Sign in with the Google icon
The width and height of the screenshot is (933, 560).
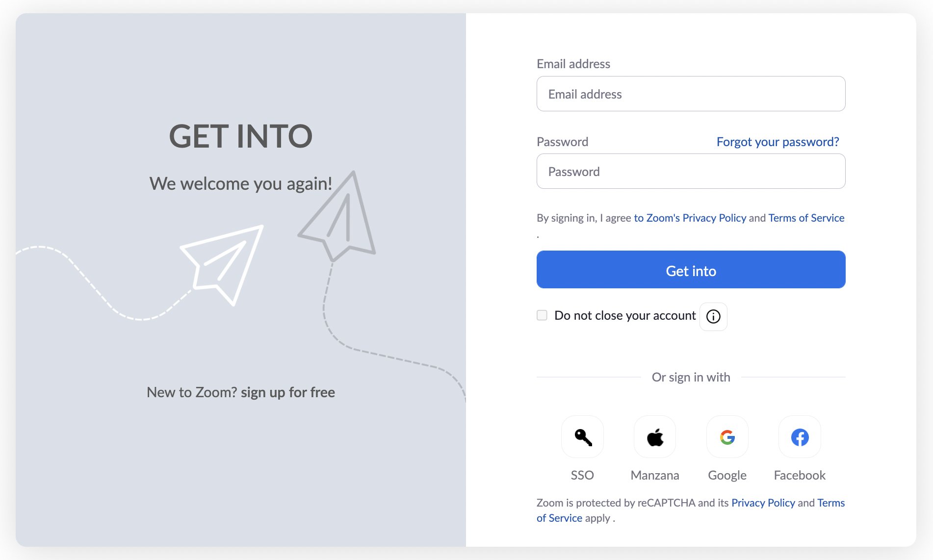click(x=727, y=437)
